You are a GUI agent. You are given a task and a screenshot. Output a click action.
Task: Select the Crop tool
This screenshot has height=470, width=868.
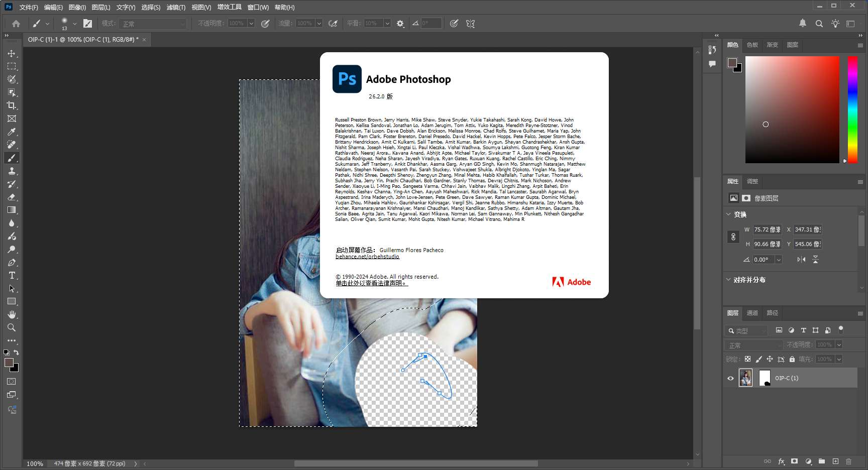[x=12, y=105]
